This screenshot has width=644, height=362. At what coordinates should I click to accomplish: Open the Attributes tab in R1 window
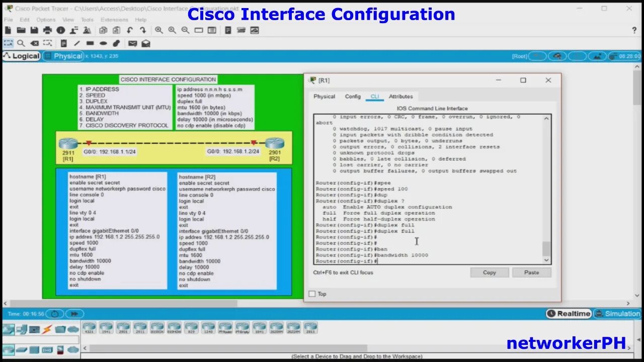pos(401,97)
